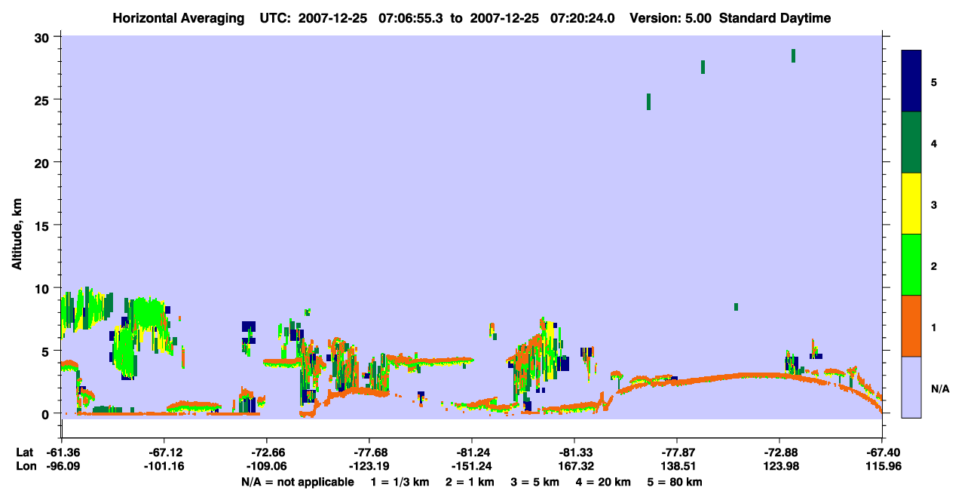Click the end time '07:20:24.0'

coord(583,18)
